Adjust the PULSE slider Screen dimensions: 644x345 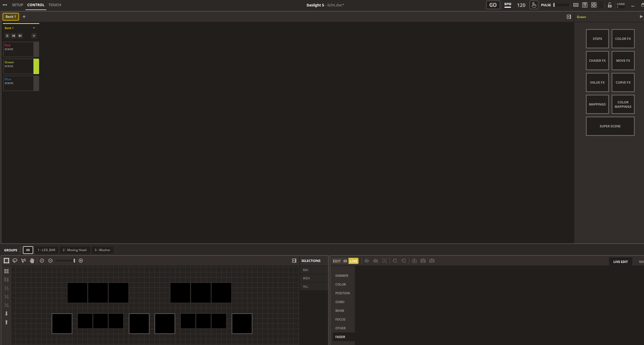point(561,5)
